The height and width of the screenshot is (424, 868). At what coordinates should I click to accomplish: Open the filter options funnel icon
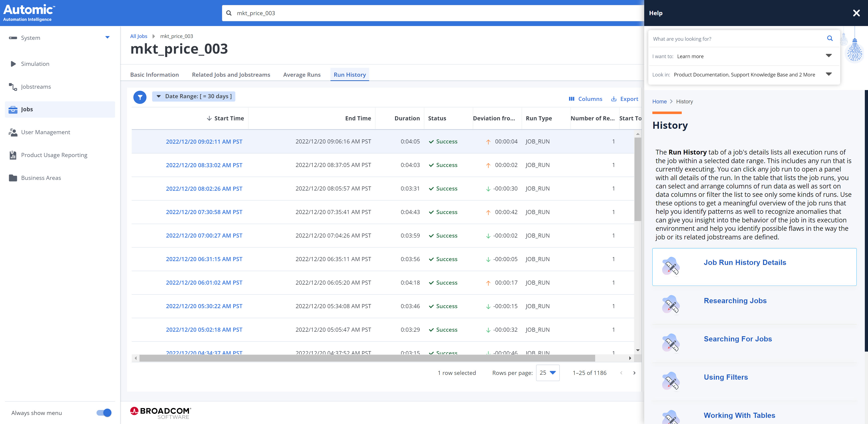pos(140,97)
